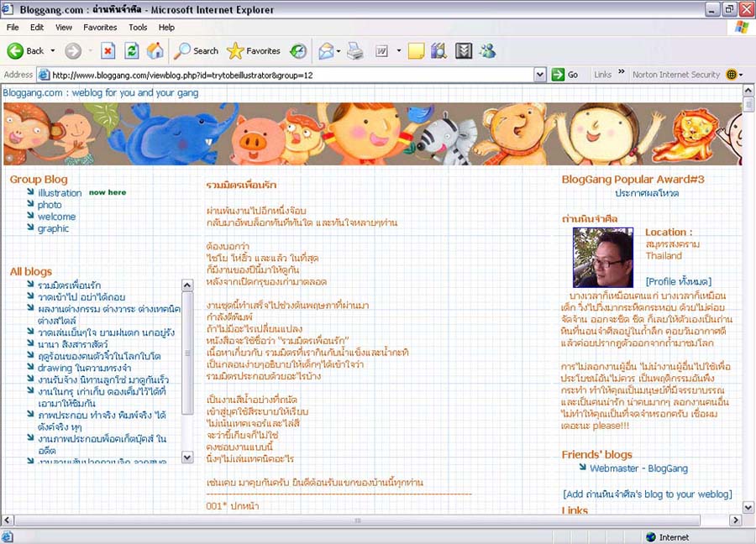Open the Messenger toolbar icon
The width and height of the screenshot is (756, 544).
point(488,50)
